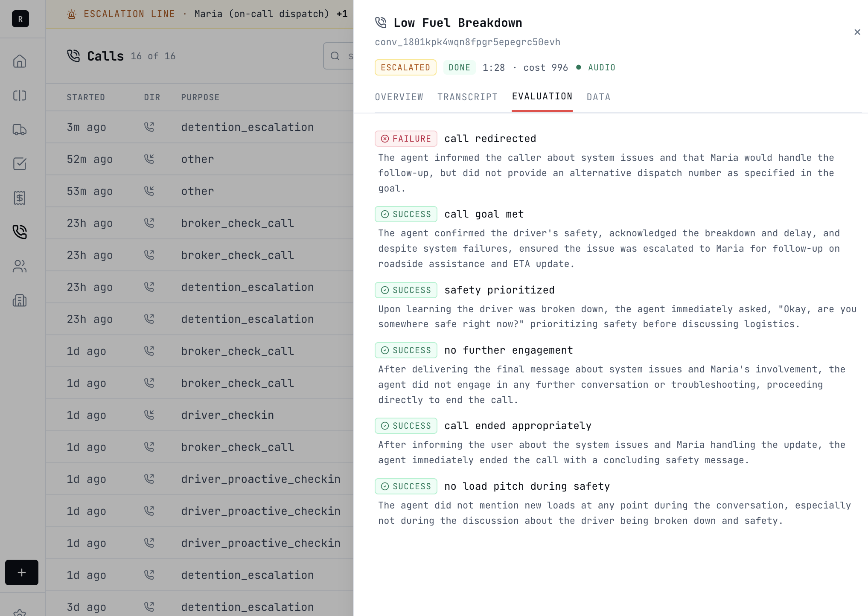Screen dimensions: 868x616
Task: Close the Low Fuel Breakdown panel
Action: click(857, 32)
